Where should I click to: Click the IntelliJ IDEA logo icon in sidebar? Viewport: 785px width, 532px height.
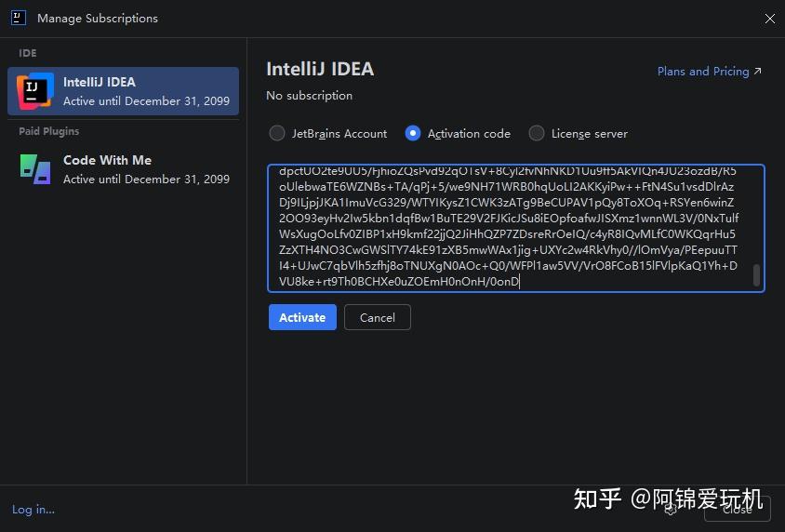coord(35,91)
